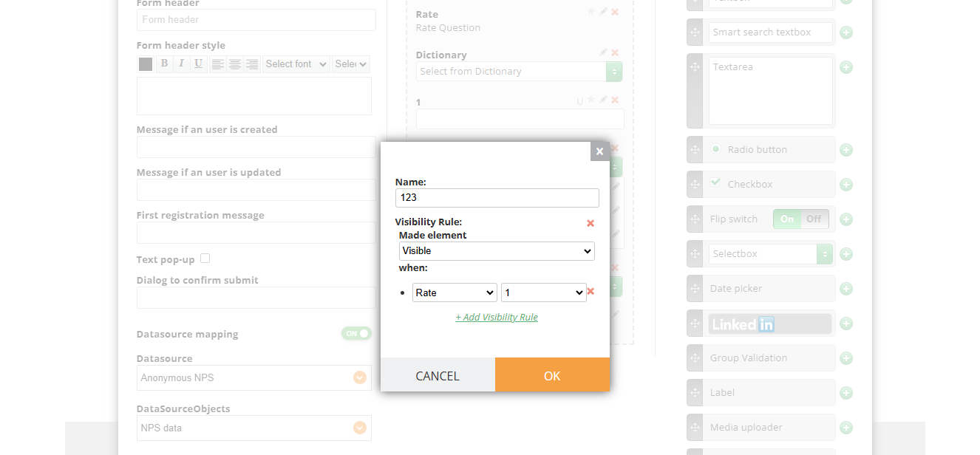Image resolution: width=980 pixels, height=455 pixels.
Task: Click the Name input field
Action: pos(497,198)
